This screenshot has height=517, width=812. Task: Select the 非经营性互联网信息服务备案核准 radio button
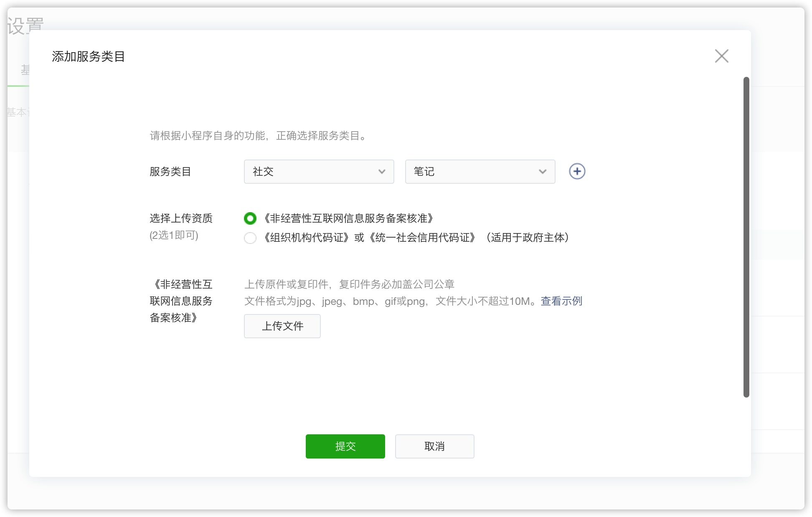tap(250, 218)
